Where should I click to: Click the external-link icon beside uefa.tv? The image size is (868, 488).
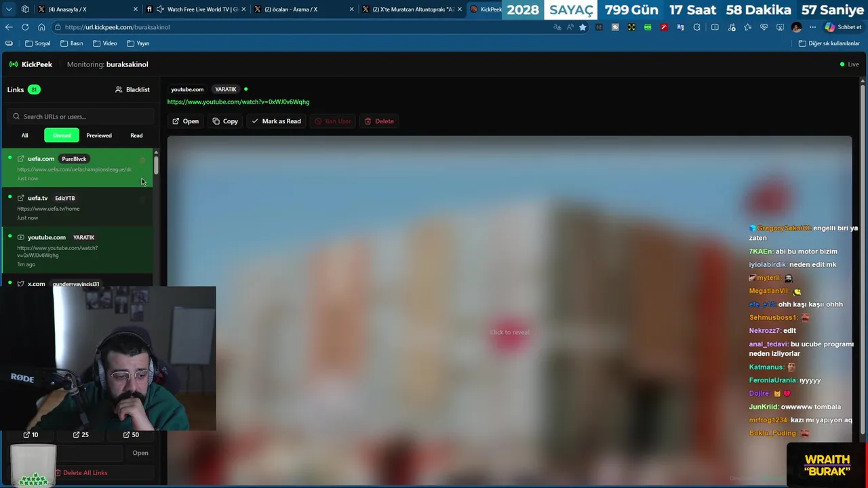click(20, 198)
